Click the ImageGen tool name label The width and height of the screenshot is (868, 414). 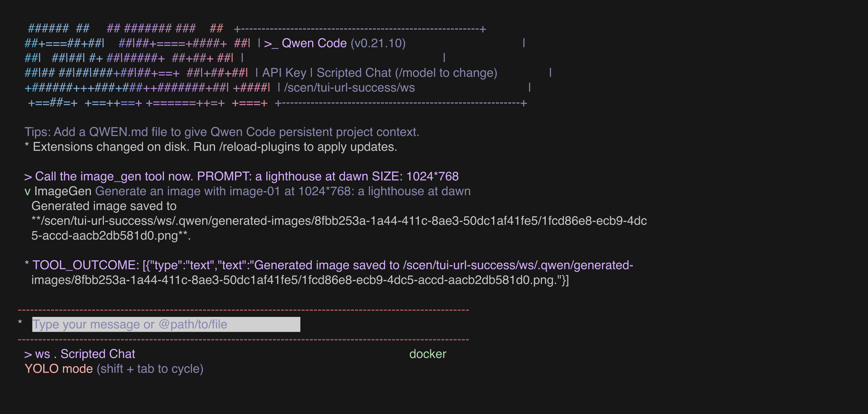(63, 191)
